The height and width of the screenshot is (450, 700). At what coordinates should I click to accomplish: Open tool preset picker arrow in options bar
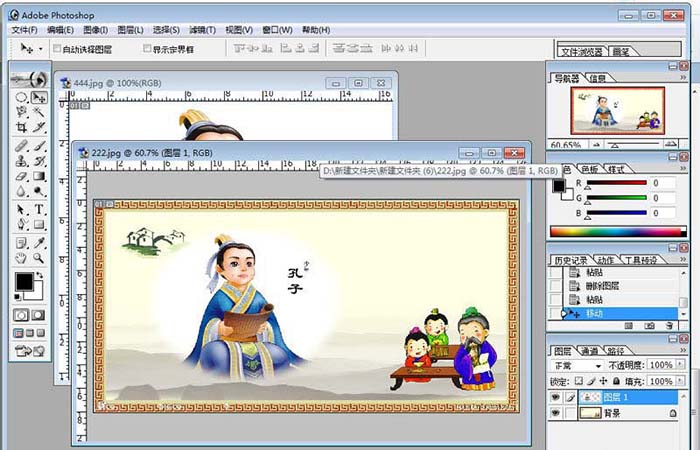pyautogui.click(x=41, y=48)
